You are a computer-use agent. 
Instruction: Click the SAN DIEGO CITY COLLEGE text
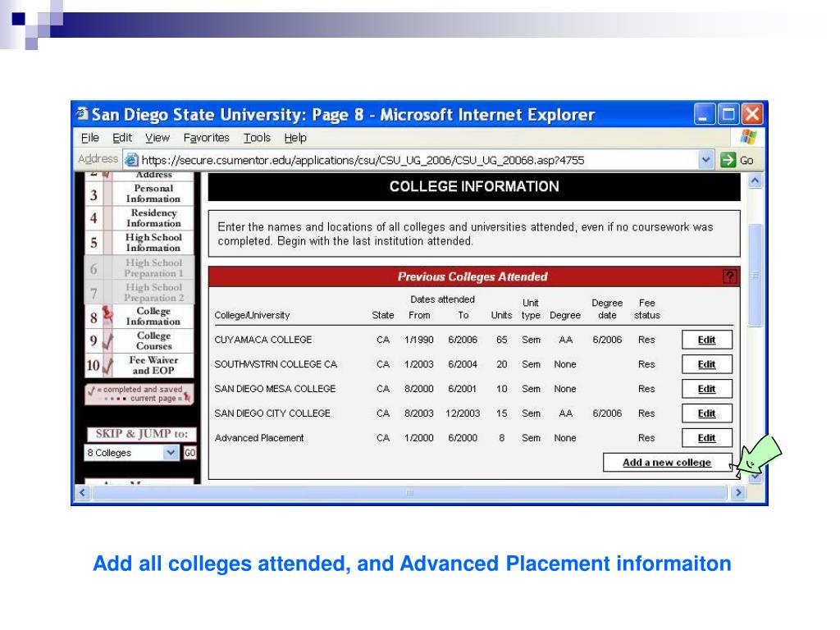click(x=272, y=413)
